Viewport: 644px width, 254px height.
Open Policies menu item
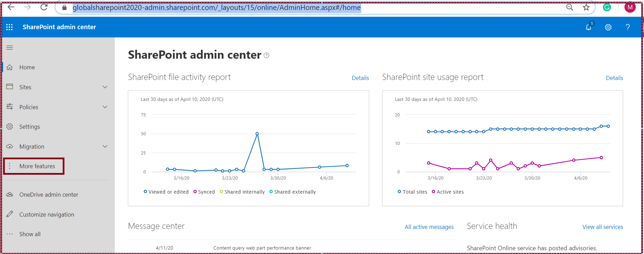[29, 107]
